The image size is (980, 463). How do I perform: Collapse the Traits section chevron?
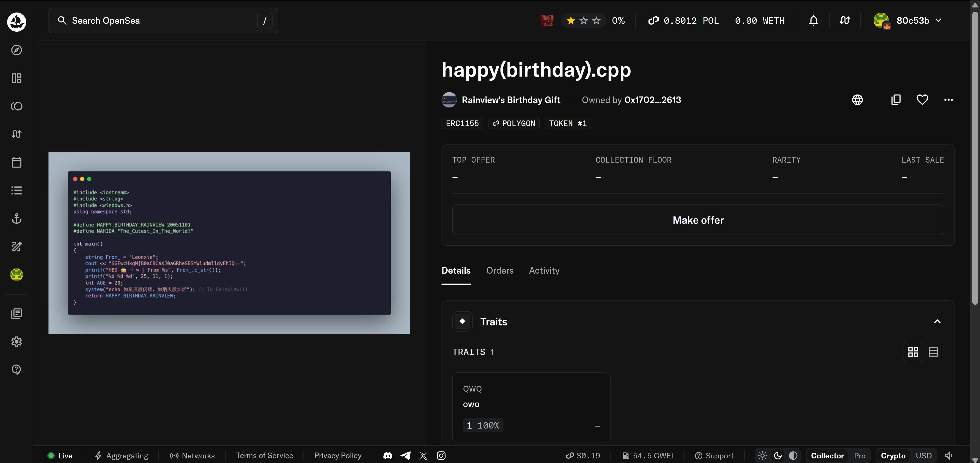coord(937,322)
